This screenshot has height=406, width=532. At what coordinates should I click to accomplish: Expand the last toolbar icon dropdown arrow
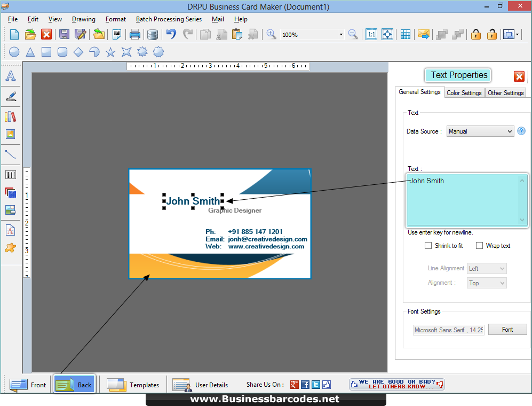[x=517, y=34]
